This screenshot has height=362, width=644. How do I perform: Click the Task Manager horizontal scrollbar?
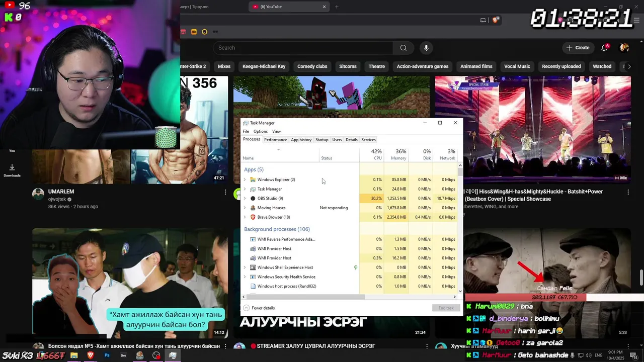[305, 297]
